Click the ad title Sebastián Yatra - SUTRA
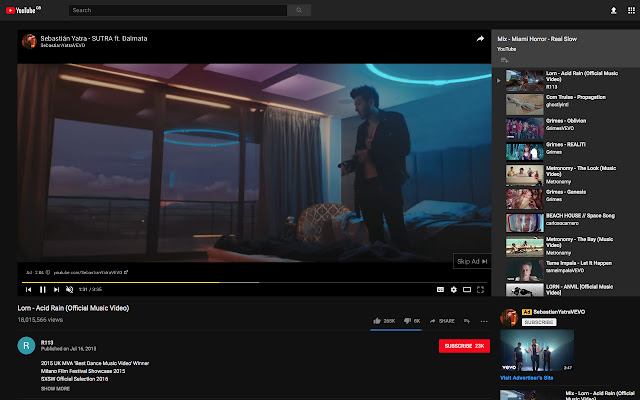The height and width of the screenshot is (400, 640). pyautogui.click(x=93, y=38)
